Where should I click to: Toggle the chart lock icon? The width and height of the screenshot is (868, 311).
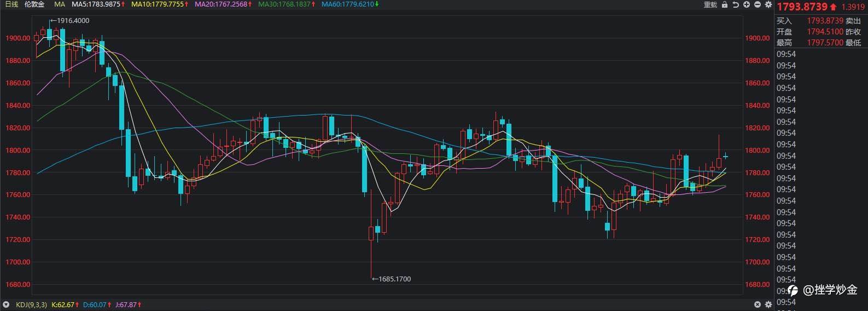pyautogui.click(x=725, y=4)
